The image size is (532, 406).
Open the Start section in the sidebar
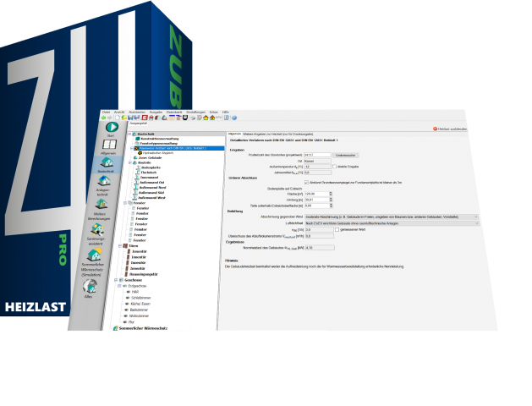(112, 128)
